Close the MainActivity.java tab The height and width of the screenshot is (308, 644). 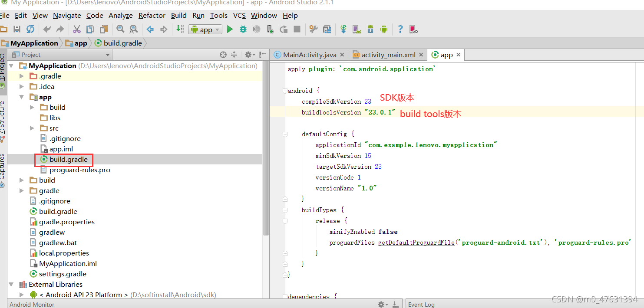click(342, 55)
